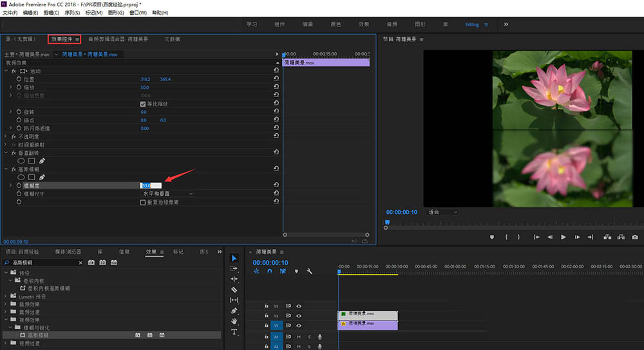Export frame with the camera icon
Screen dimensions: 644x350
pos(635,237)
